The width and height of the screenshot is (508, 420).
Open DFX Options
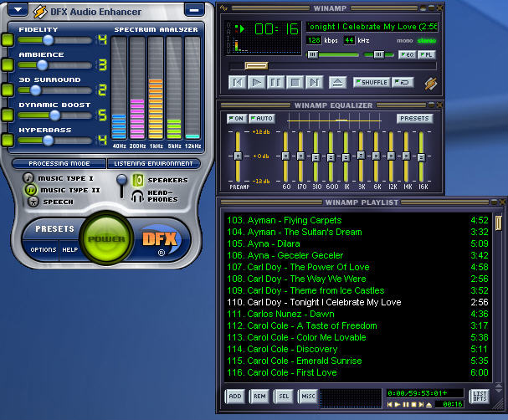pyautogui.click(x=43, y=249)
